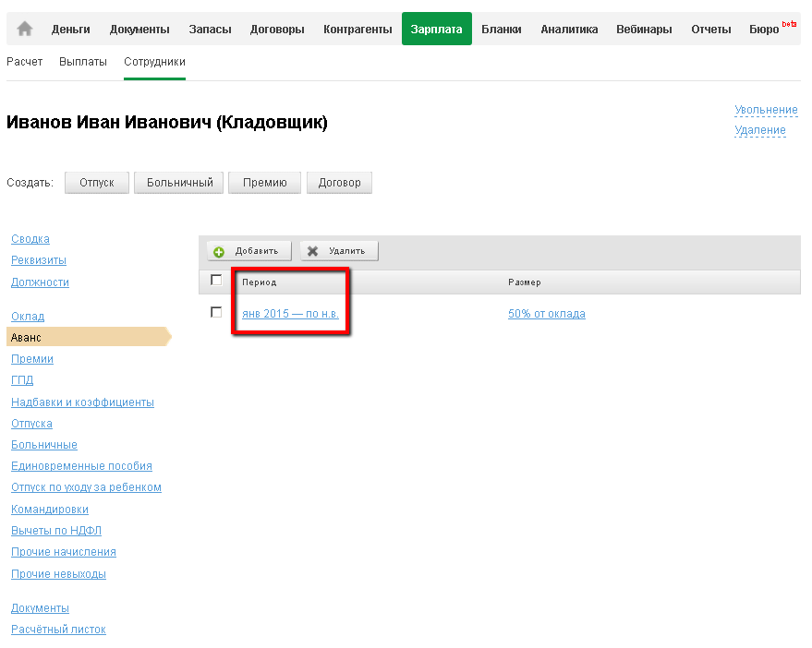Create a new Премию

pos(264,183)
